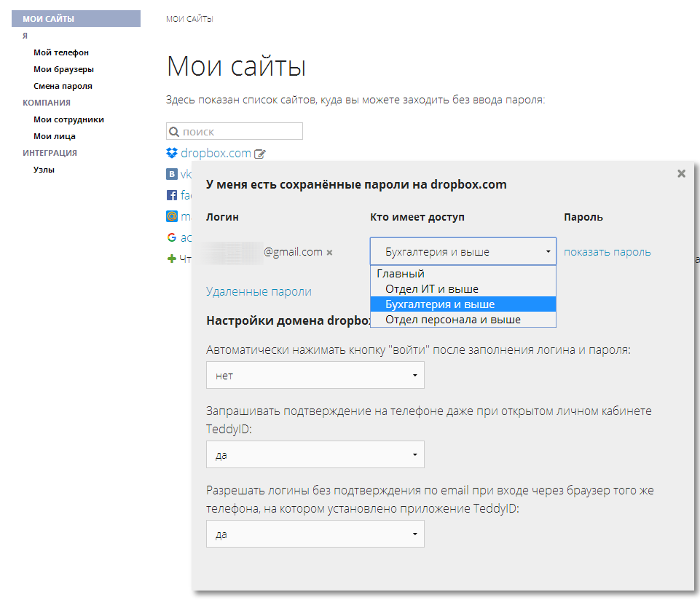The image size is (700, 608).
Task: Open 'Мои браузеры' in the sidebar
Action: coord(63,69)
